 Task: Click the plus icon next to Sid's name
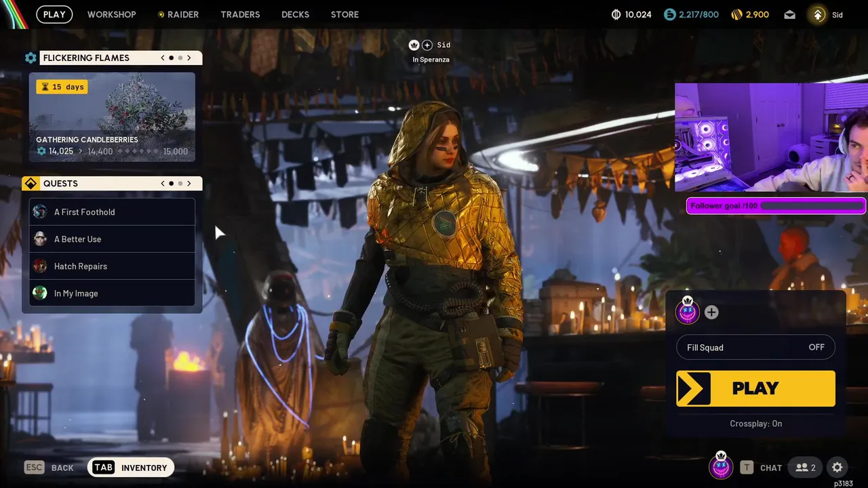[x=427, y=45]
